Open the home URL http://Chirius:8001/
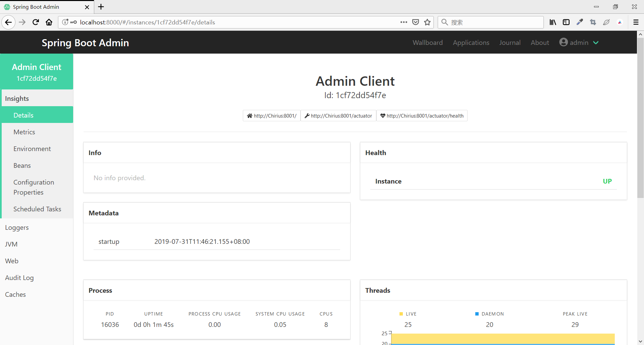 [x=272, y=116]
